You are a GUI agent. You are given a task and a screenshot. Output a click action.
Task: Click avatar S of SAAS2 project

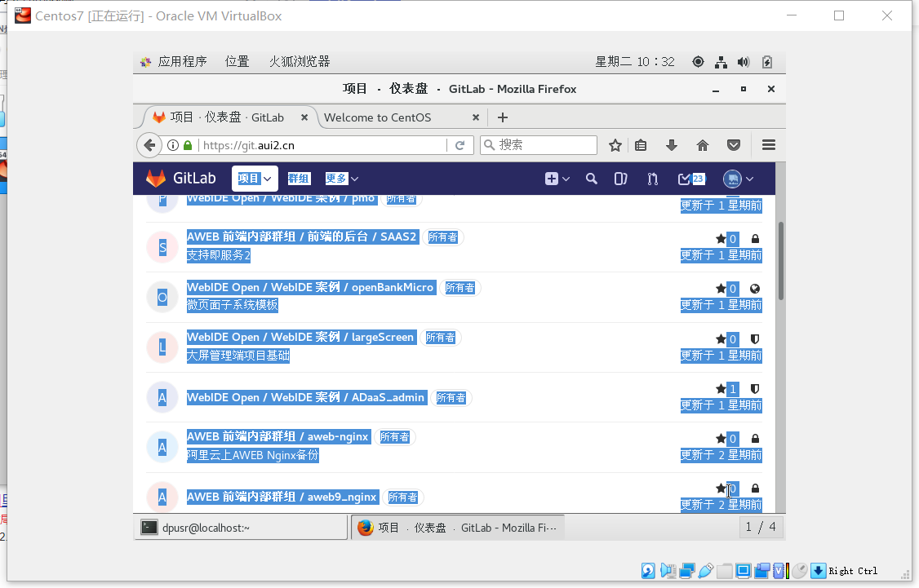[162, 247]
